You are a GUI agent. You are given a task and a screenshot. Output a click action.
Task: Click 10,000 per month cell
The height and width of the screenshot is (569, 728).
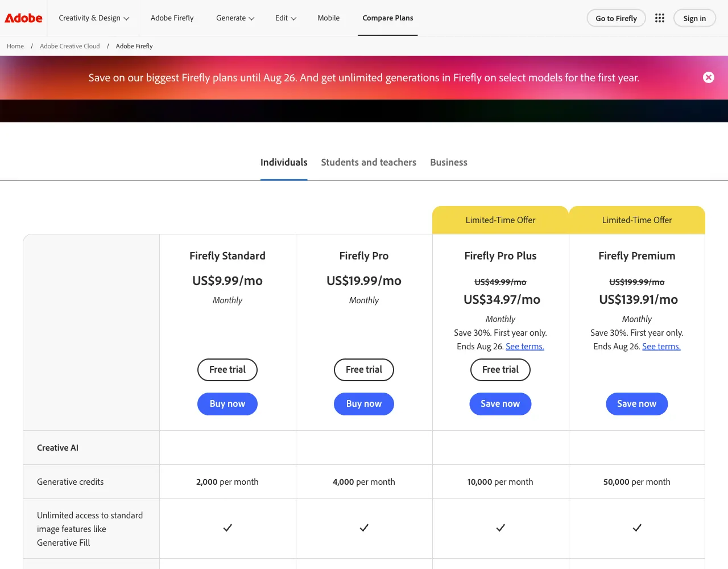click(x=500, y=482)
